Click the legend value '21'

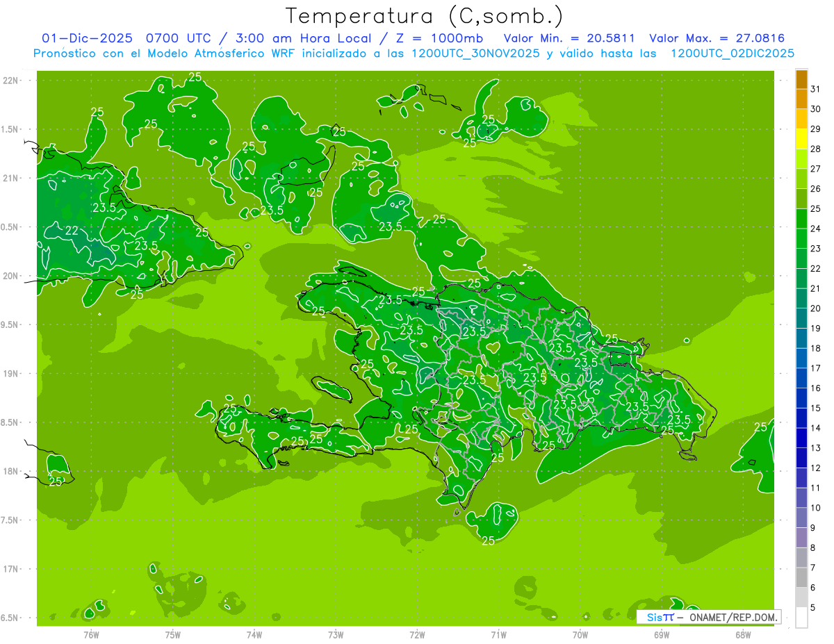point(815,288)
